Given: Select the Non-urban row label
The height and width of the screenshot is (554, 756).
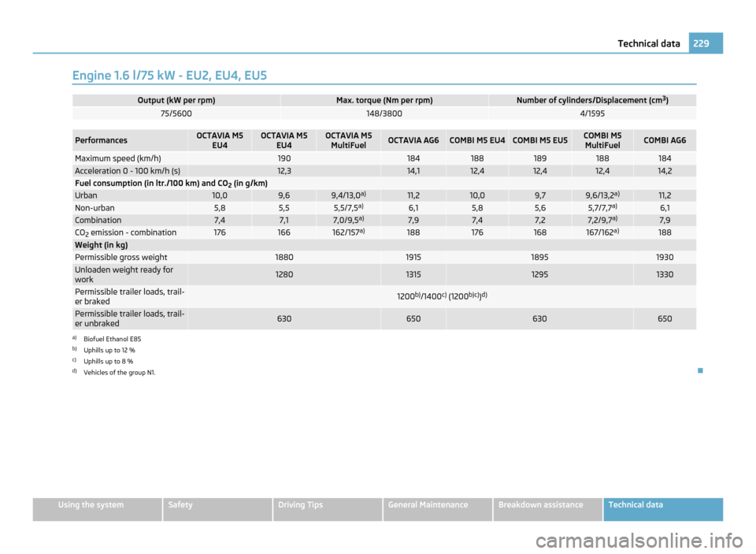Looking at the screenshot, I should coord(94,208).
